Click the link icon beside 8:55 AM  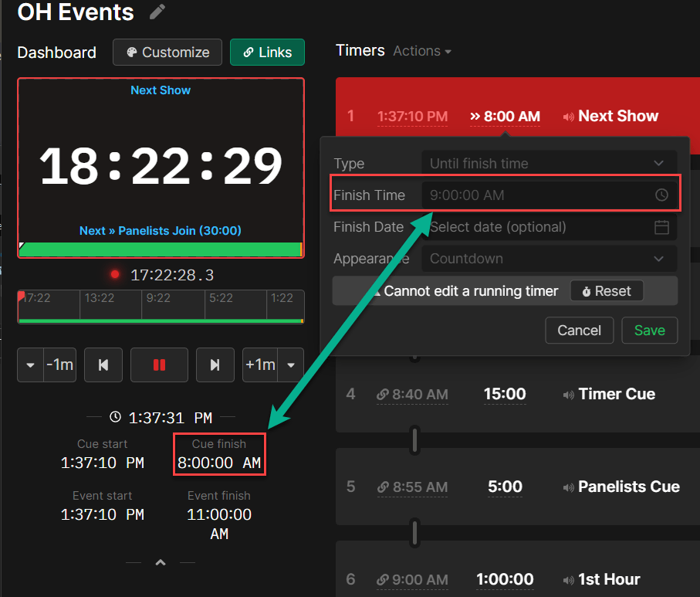[382, 487]
